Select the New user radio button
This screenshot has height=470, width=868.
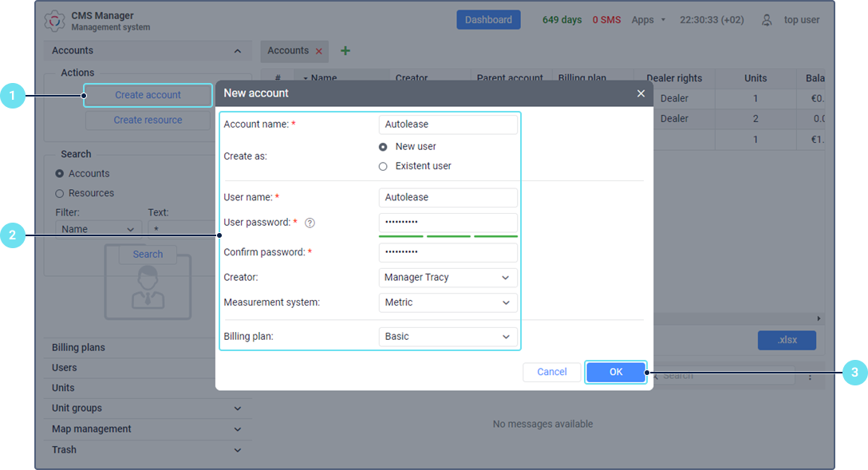coord(383,147)
